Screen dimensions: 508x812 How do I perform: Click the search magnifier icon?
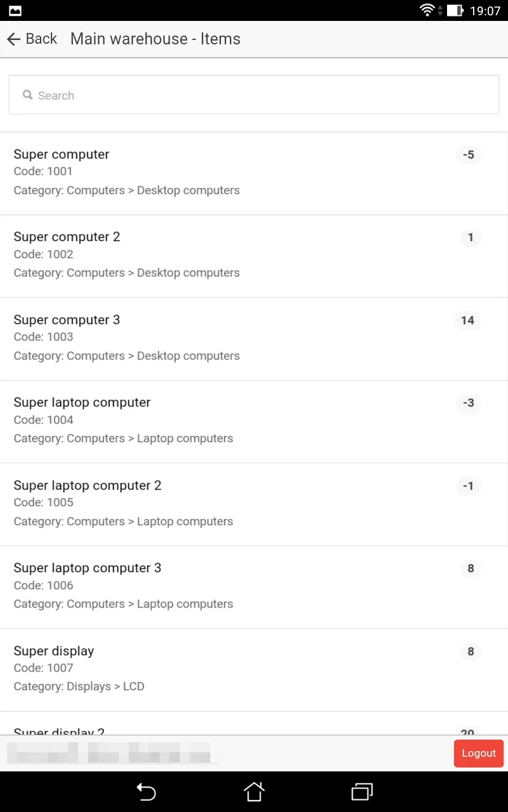(x=27, y=95)
